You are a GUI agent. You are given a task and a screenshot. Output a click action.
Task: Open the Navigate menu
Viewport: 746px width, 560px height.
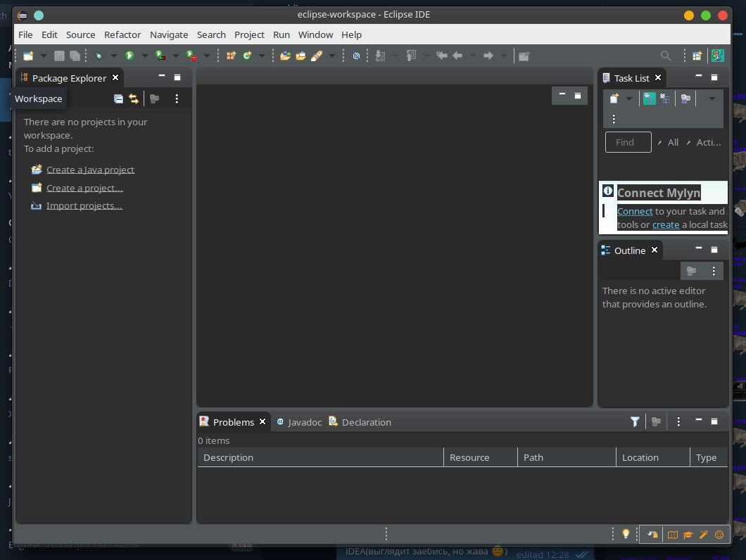(x=169, y=34)
